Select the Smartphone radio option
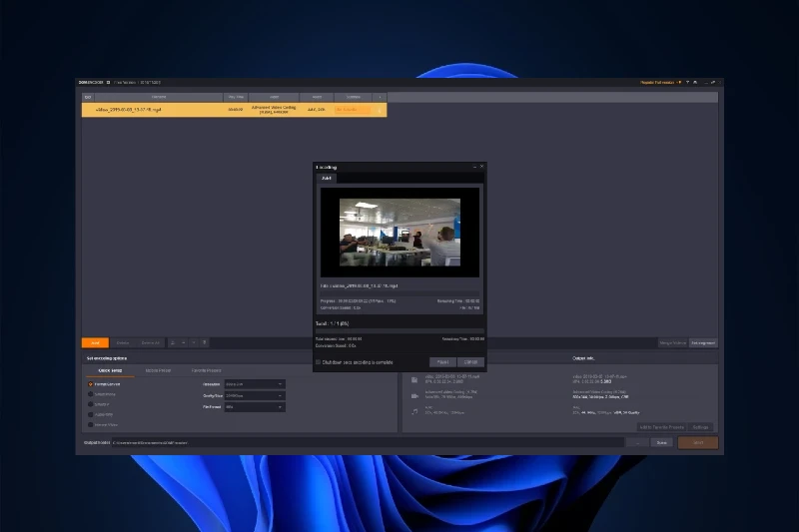Image resolution: width=799 pixels, height=532 pixels. coord(90,394)
